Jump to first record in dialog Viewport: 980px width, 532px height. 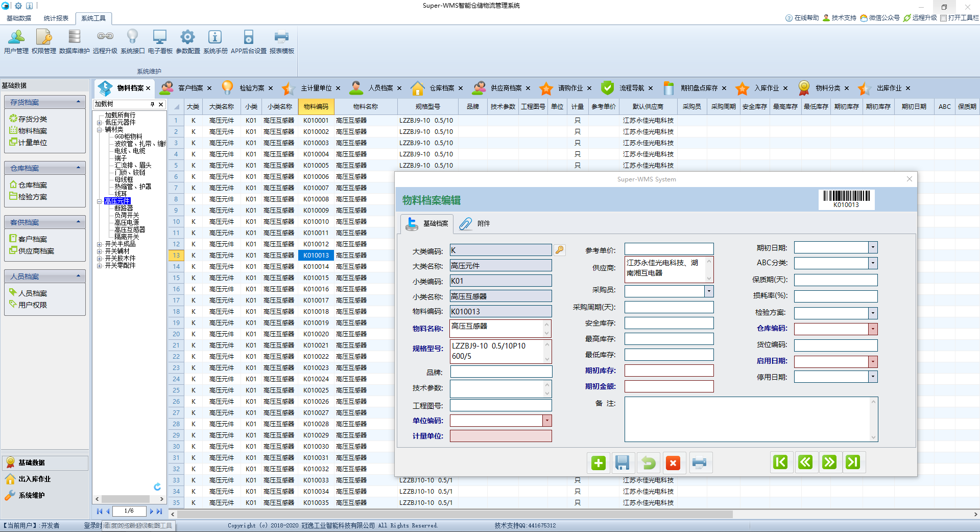[x=781, y=462]
